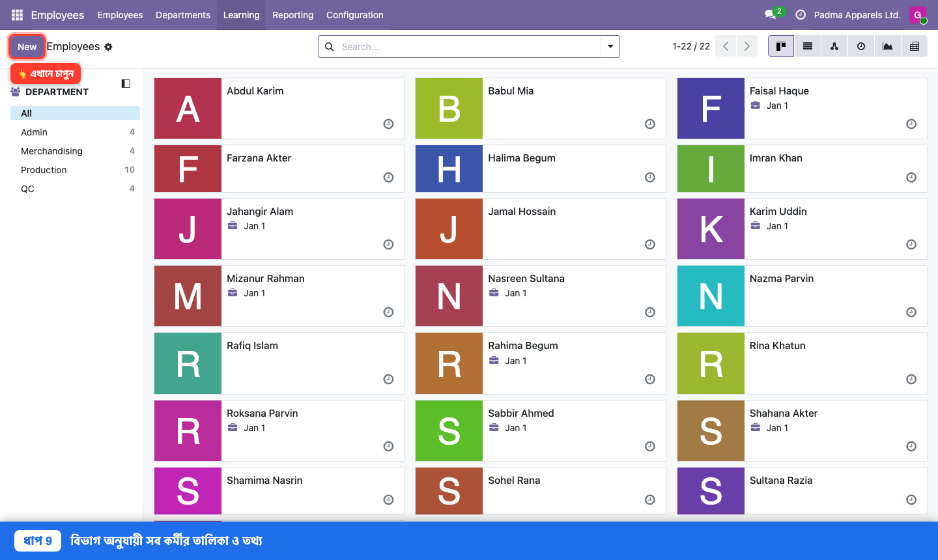Screen dimensions: 938x560
Task: Click the activity clock on Rahima Begum's card
Action: [650, 379]
